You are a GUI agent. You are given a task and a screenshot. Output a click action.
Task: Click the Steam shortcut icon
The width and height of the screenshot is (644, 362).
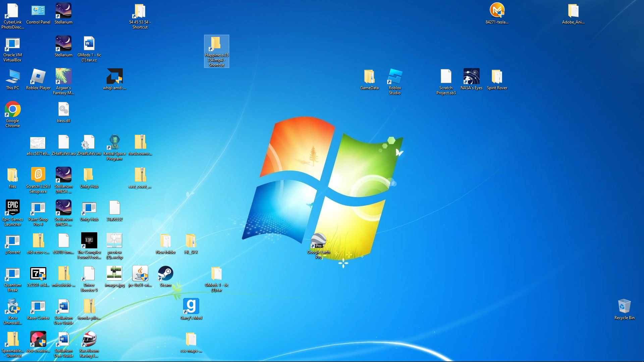(x=165, y=274)
